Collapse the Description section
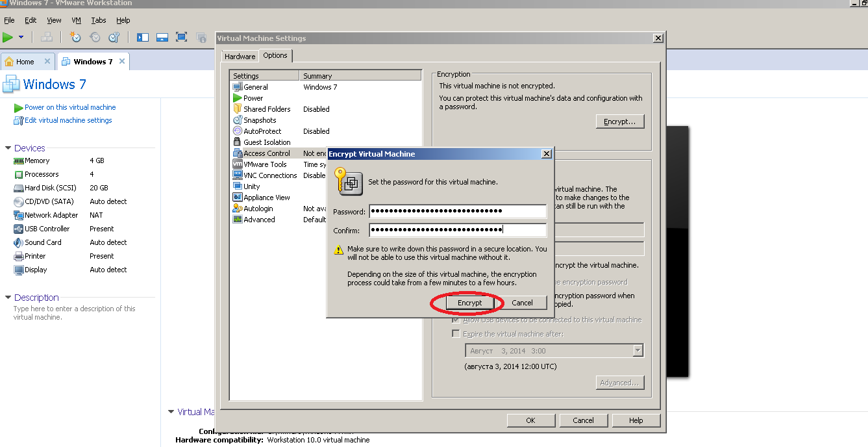Screen dimensions: 868x447 click(x=8, y=298)
